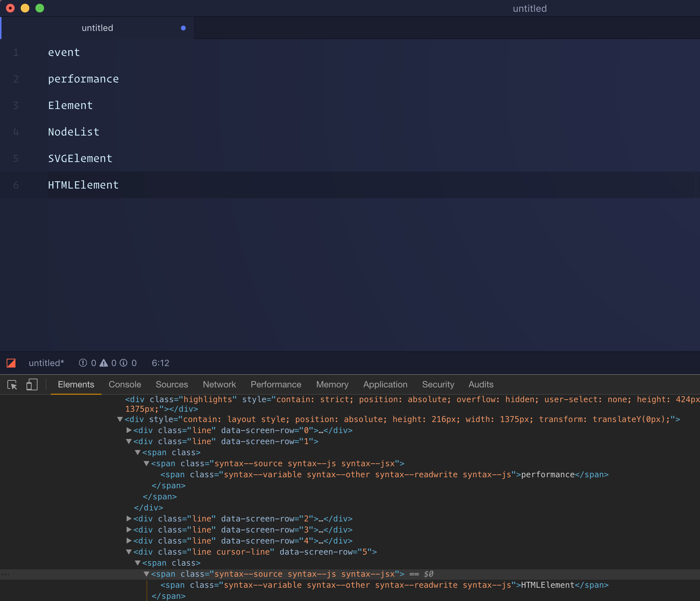
Task: Click gutter line number 6
Action: click(16, 185)
